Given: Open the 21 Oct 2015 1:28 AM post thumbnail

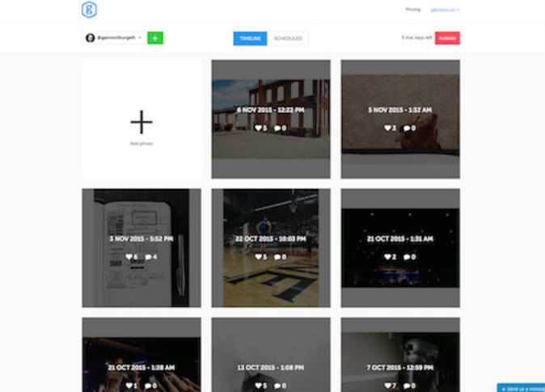Looking at the screenshot, I should tap(142, 356).
